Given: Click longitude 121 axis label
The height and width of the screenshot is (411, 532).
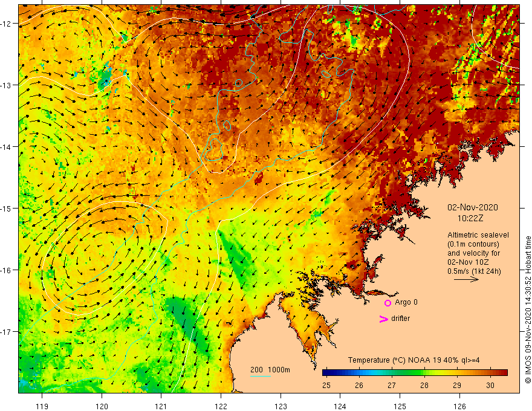Looking at the screenshot, I should [x=161, y=406].
